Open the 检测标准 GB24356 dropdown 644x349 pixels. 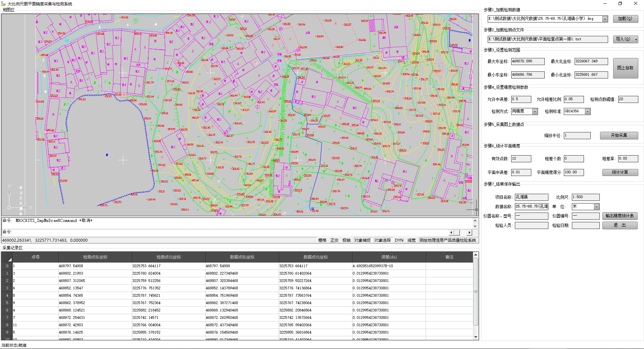click(x=587, y=112)
